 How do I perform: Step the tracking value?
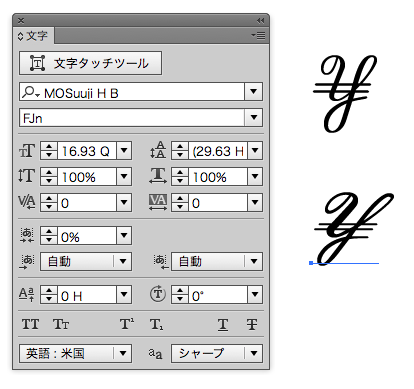pyautogui.click(x=180, y=203)
